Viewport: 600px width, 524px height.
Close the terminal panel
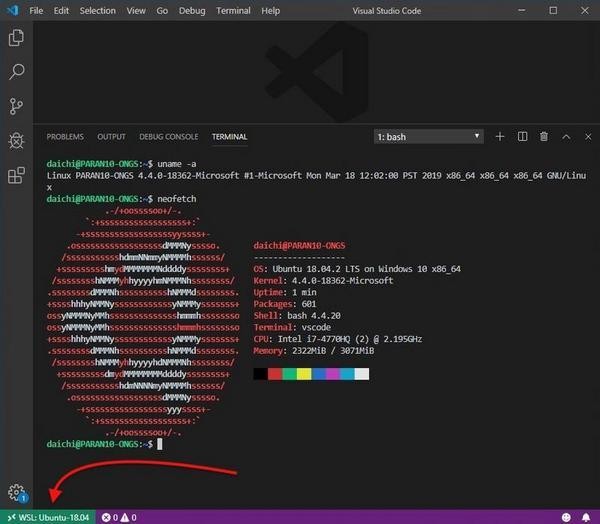pos(588,137)
